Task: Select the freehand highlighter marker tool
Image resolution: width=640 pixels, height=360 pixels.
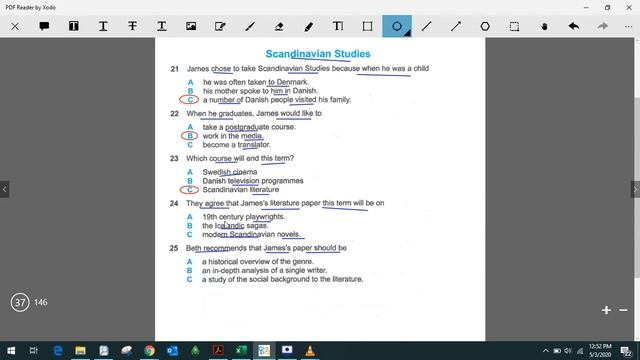Action: pos(309,26)
